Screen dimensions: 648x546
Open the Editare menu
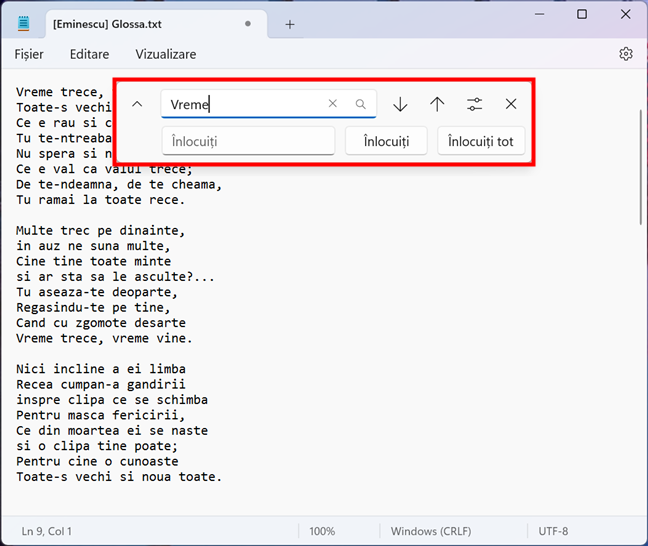[x=89, y=54]
